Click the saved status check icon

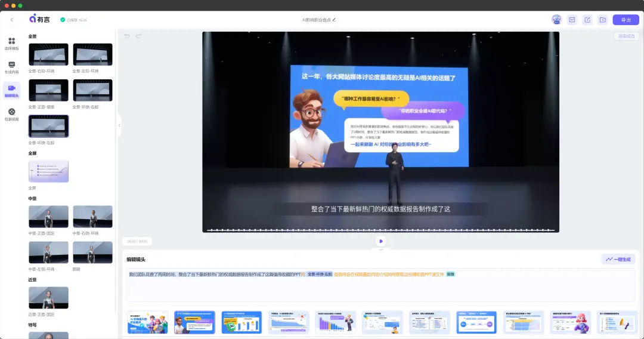63,20
